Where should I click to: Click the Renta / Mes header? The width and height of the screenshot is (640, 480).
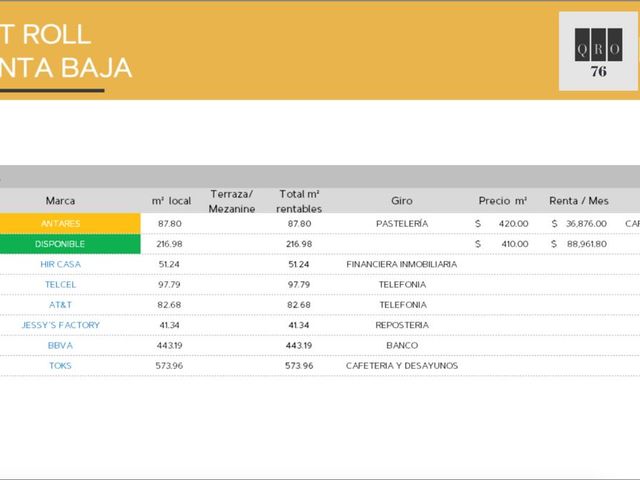pyautogui.click(x=579, y=201)
